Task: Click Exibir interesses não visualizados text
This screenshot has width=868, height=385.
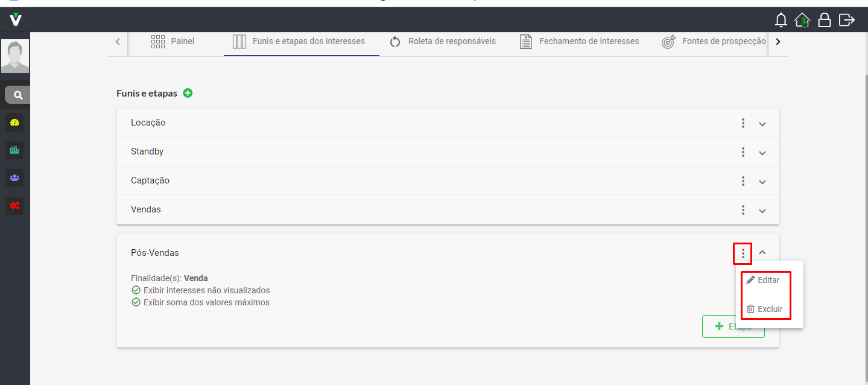Action: (206, 290)
